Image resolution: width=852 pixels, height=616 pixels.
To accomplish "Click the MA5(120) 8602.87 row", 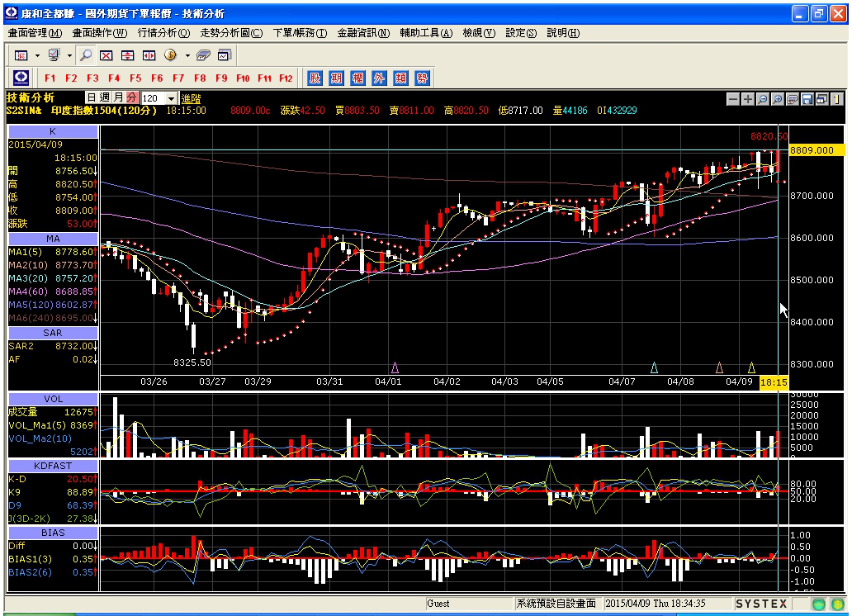I will pos(53,305).
